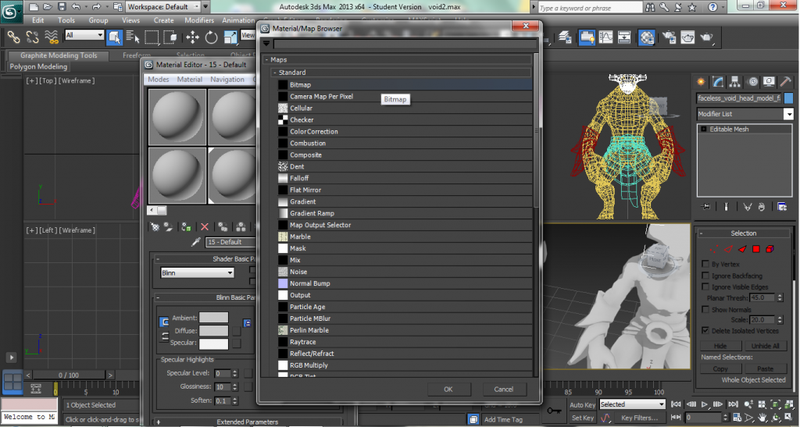Toggle the Graphite Modeling Tools ribbon icon
This screenshot has width=800, height=427.
pos(587,37)
